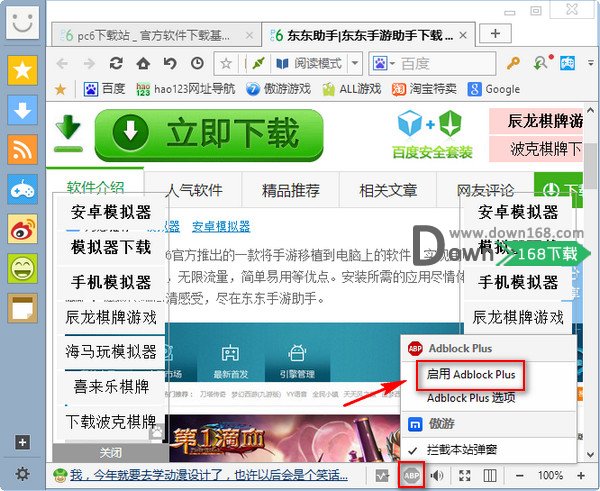The image size is (600, 491).
Task: Switch to the pc6下载站 tab
Action: 153,36
